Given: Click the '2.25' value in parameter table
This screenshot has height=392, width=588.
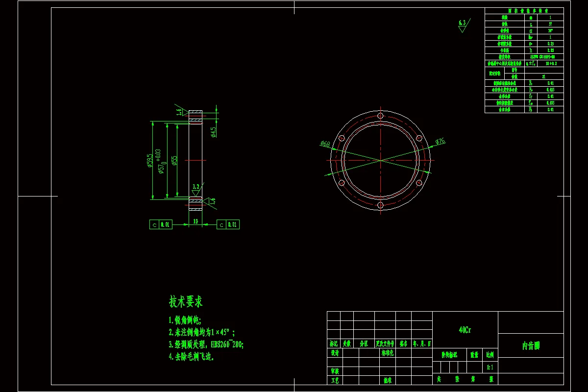Looking at the screenshot, I should 551,50.
